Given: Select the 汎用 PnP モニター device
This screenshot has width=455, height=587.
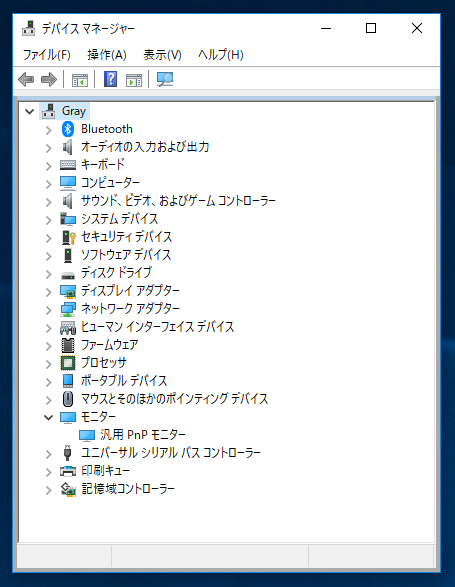Looking at the screenshot, I should click(143, 435).
